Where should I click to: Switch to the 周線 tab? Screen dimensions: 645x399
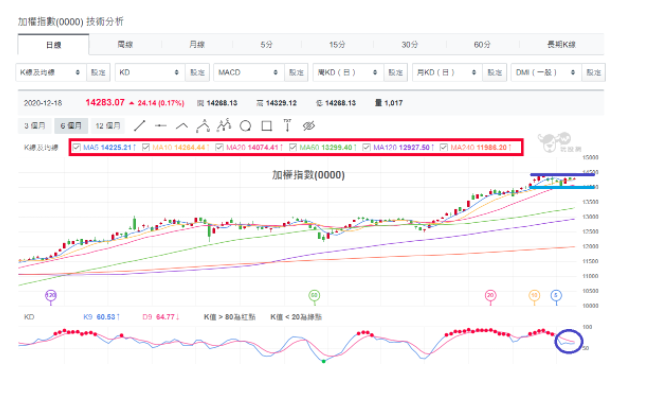[x=125, y=44]
